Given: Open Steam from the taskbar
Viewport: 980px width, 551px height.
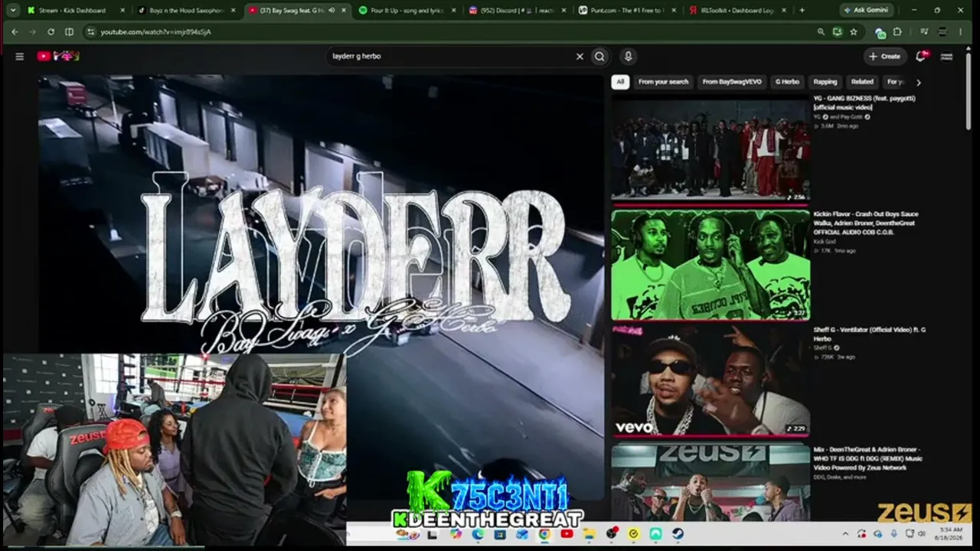Looking at the screenshot, I should point(678,533).
